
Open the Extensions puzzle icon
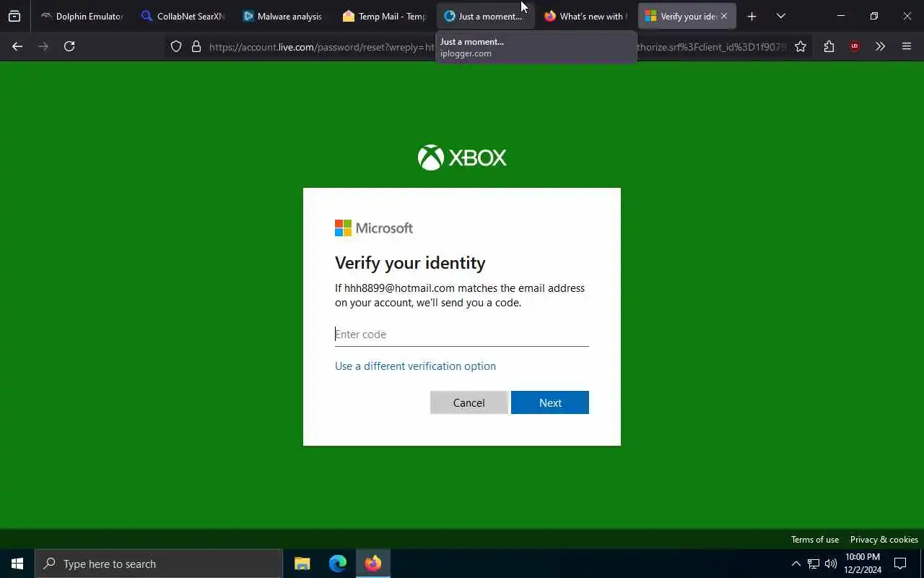coord(829,46)
